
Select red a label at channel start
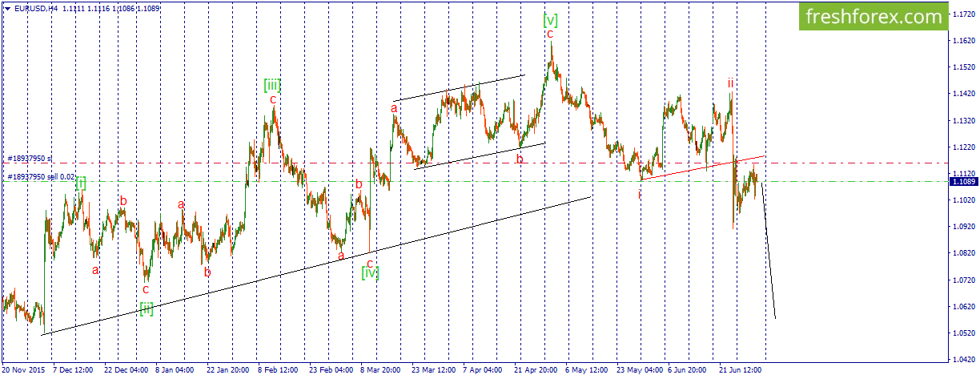394,107
